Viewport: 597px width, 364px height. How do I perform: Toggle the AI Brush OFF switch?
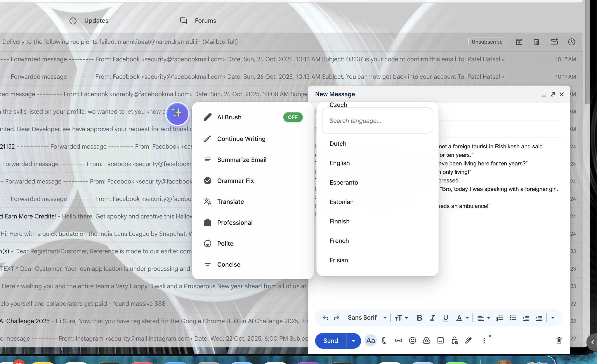pyautogui.click(x=293, y=117)
